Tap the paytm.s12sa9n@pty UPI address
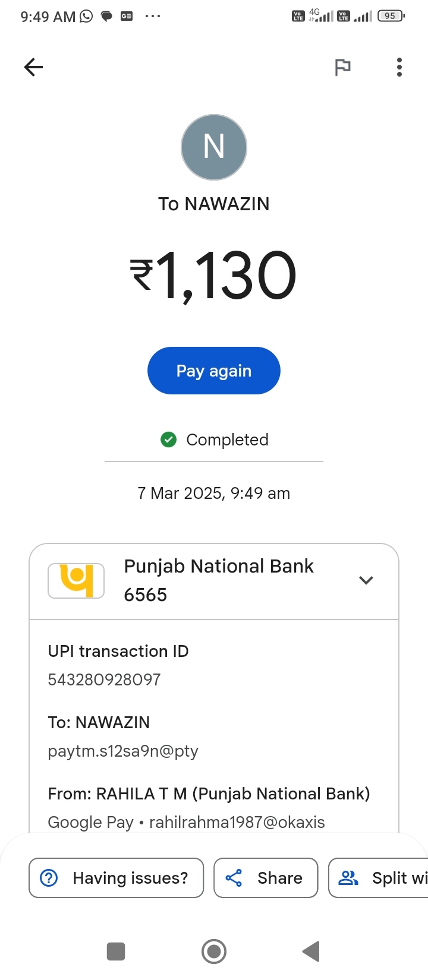Image resolution: width=428 pixels, height=980 pixels. coord(123,751)
